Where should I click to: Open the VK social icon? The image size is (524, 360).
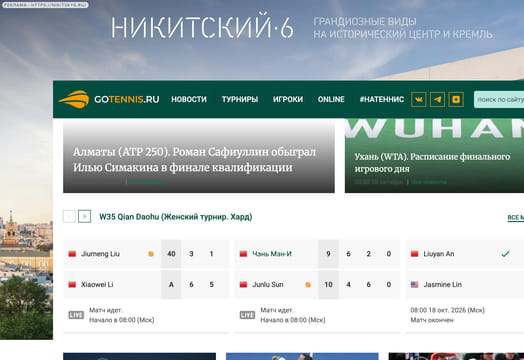point(418,99)
